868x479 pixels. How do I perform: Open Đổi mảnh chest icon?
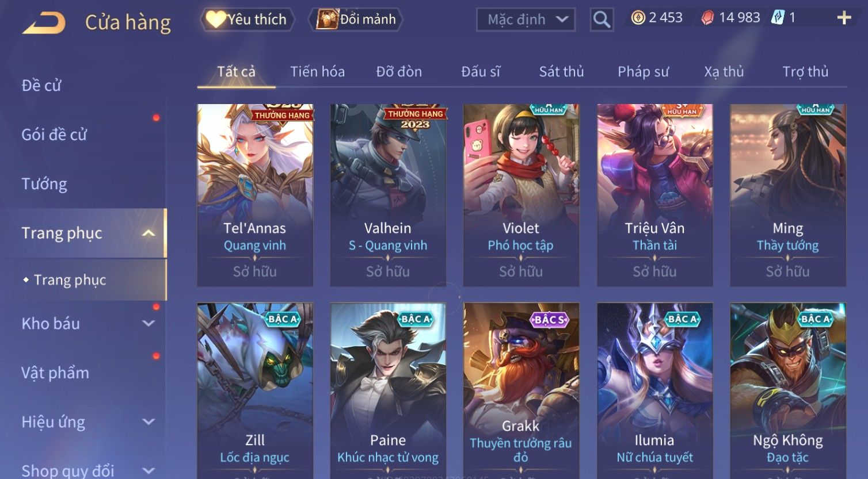pyautogui.click(x=327, y=20)
